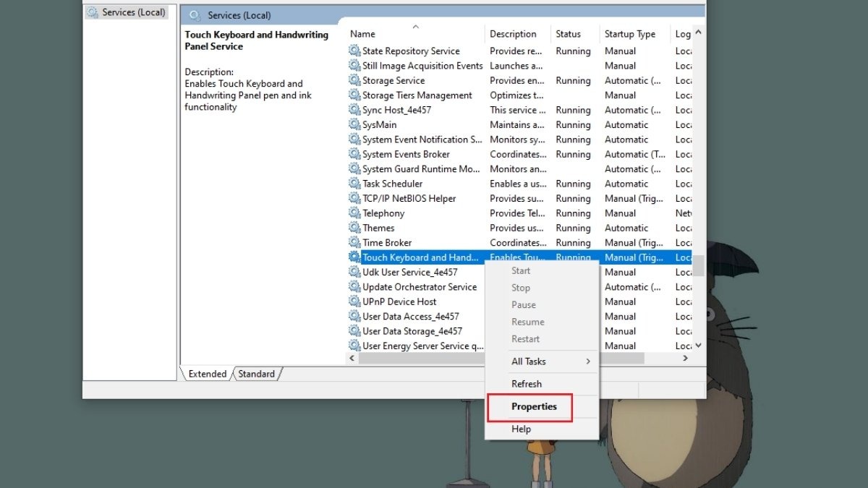This screenshot has width=868, height=488.
Task: Click the greyed-out Restart menu entry
Action: point(526,339)
